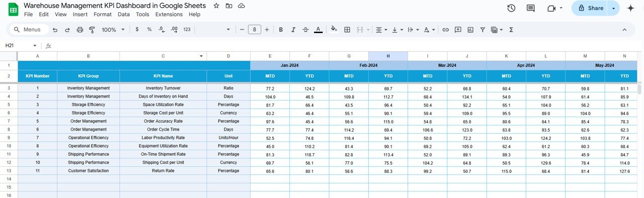Open Functions sigma icon

pos(511,30)
